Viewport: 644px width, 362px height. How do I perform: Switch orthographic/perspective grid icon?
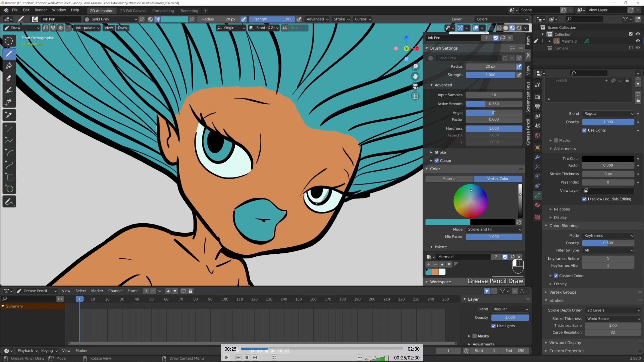point(415,96)
